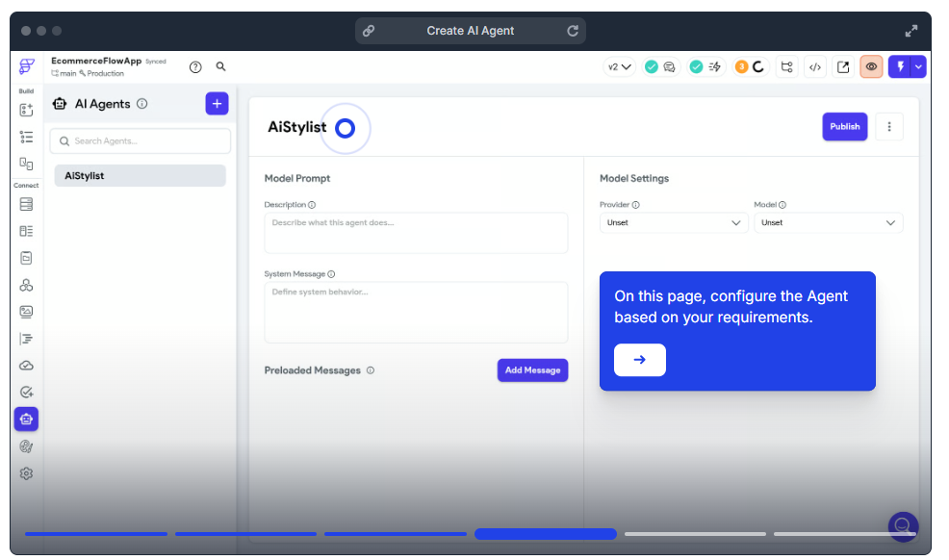Screen dimensions: 949x560
Task: Open the widget palette add icon under Build
Action: pyautogui.click(x=26, y=110)
